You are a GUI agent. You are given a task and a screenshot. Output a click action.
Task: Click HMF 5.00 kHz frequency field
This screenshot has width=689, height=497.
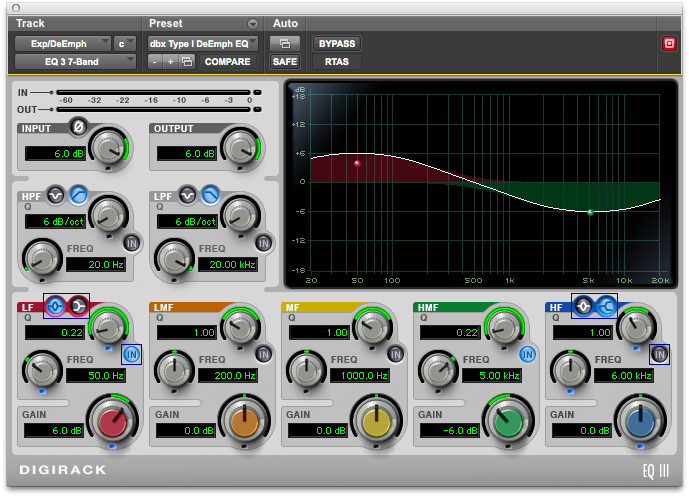492,376
